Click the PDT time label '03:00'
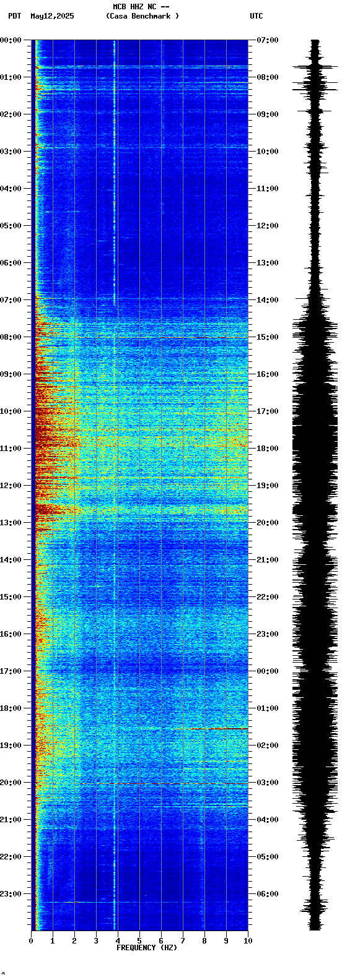The height and width of the screenshot is (980, 342). click(11, 152)
